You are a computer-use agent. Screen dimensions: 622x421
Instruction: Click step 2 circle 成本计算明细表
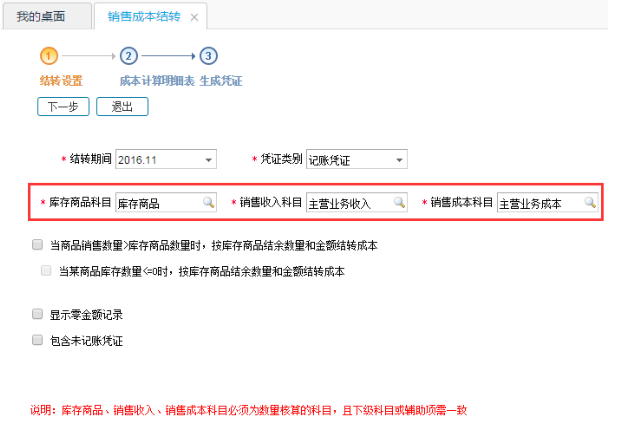129,56
